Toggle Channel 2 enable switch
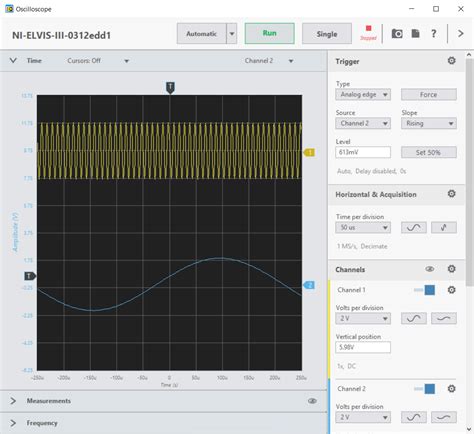Screen dimensions: 474x434 click(x=425, y=389)
